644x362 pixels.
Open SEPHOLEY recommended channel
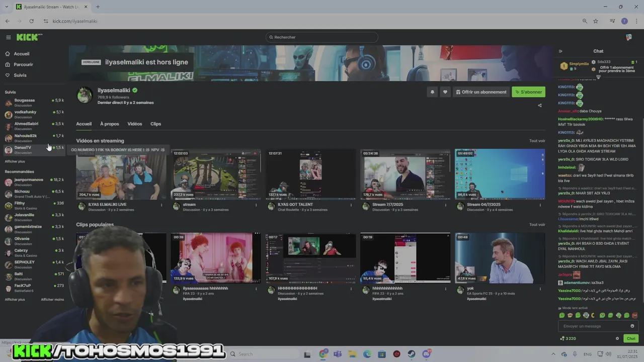click(34, 264)
